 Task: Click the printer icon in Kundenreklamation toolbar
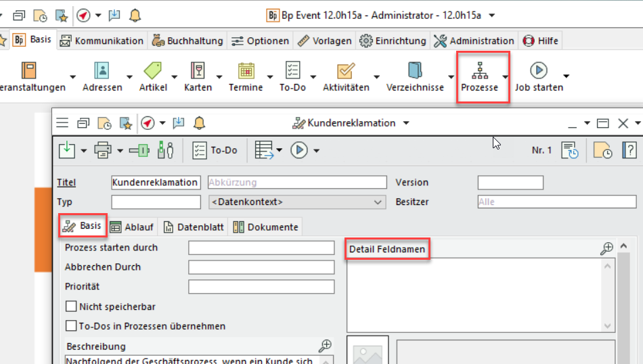pos(103,150)
